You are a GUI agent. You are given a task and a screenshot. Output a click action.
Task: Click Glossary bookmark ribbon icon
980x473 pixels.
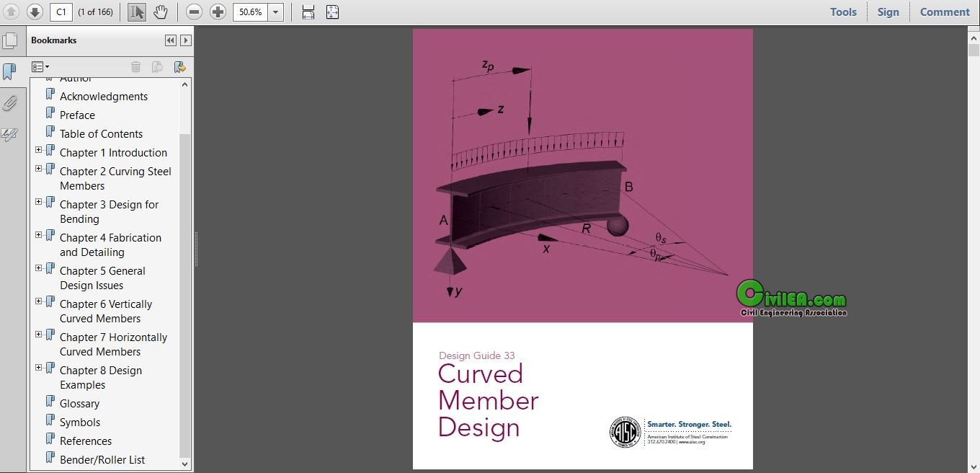coord(50,402)
